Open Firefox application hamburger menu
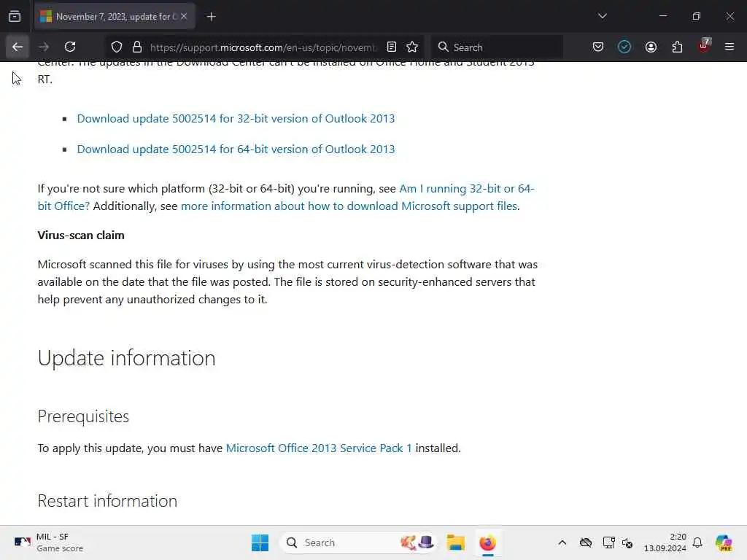 [x=729, y=47]
